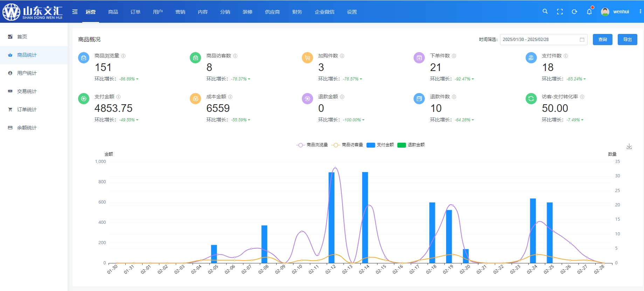The width and height of the screenshot is (644, 291).
Task: Click info icon next to 商品访客数
Action: point(235,56)
